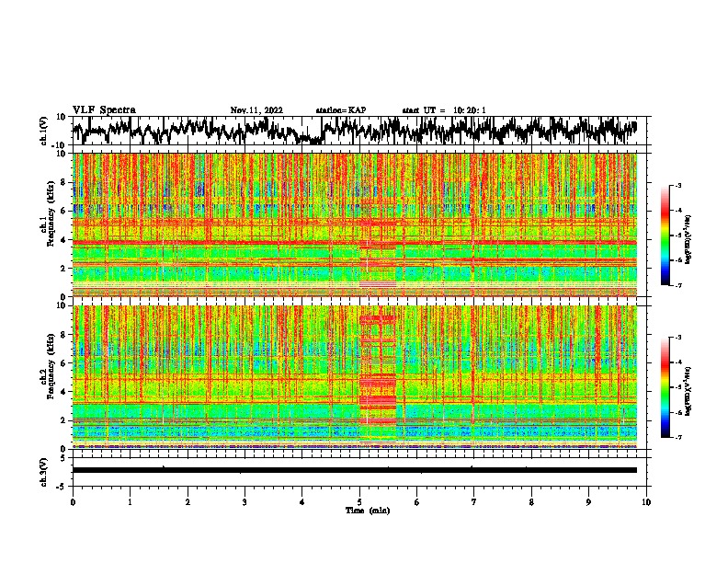Click the ch.2 color scale bar
This screenshot has height=563, width=728.
[x=665, y=387]
